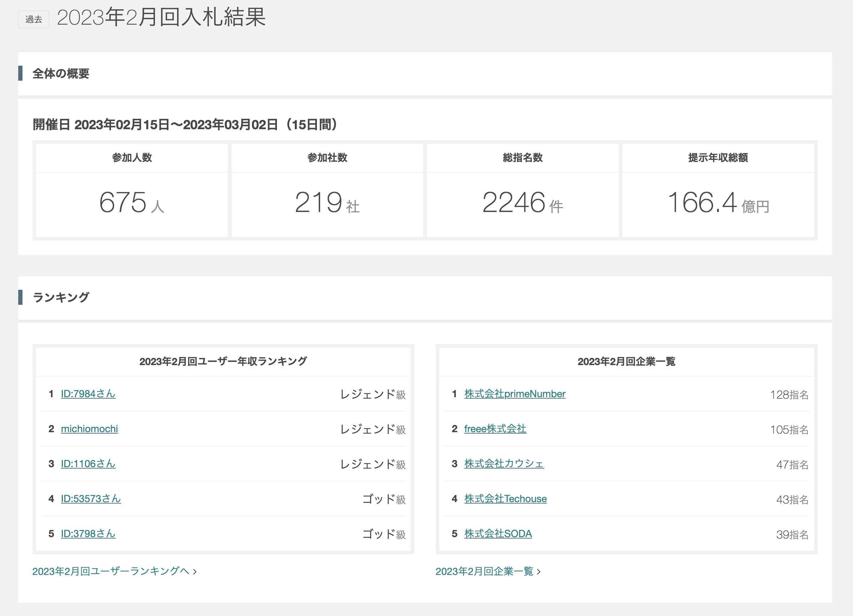Viewport: 853px width, 616px height.
Task: Open michiomochi user profile link
Action: (x=90, y=429)
